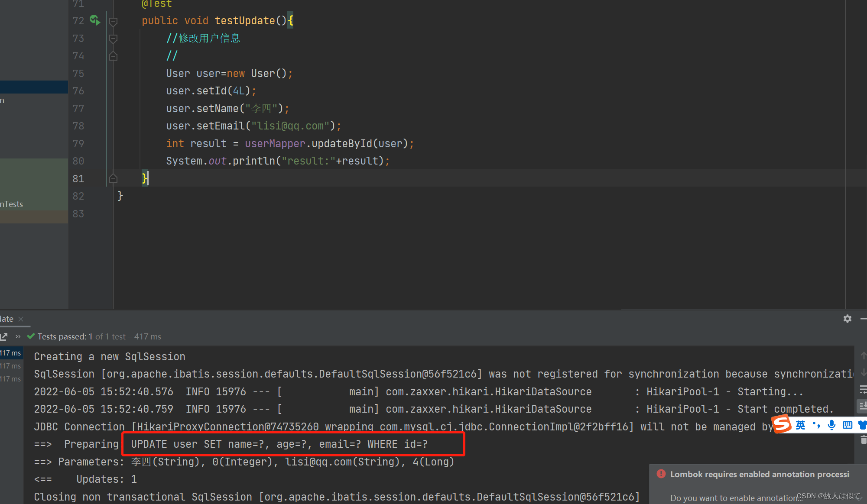Expand hidden toolbar actions double-chevron
The width and height of the screenshot is (867, 504).
pos(18,336)
